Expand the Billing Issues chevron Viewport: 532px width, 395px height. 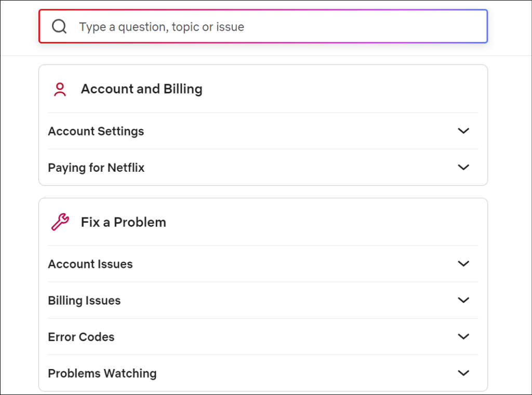pyautogui.click(x=463, y=300)
